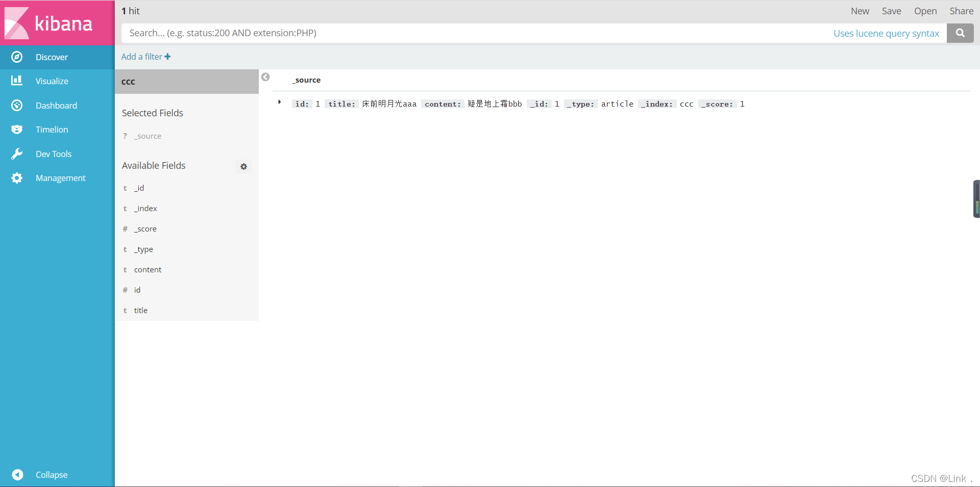Select the _score available field

145,229
